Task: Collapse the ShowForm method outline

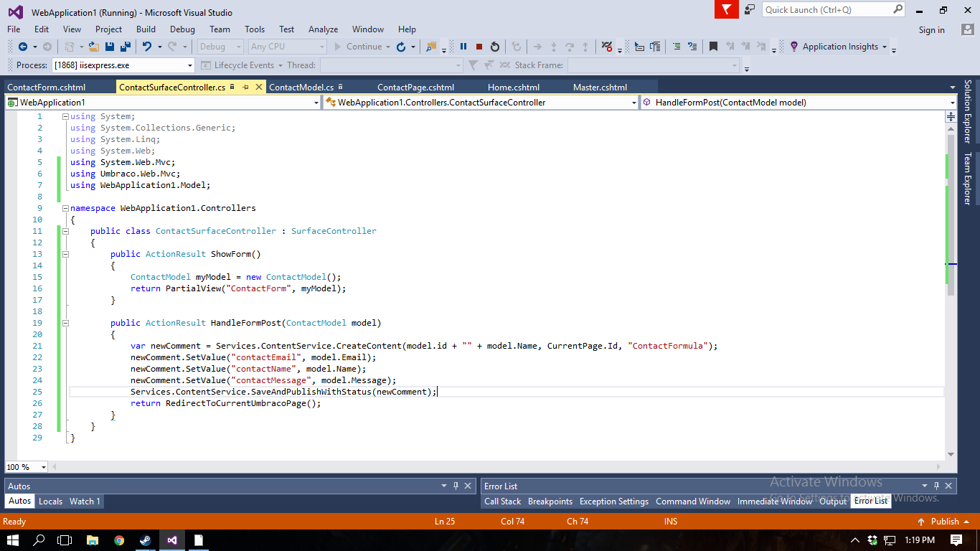Action: pyautogui.click(x=65, y=254)
